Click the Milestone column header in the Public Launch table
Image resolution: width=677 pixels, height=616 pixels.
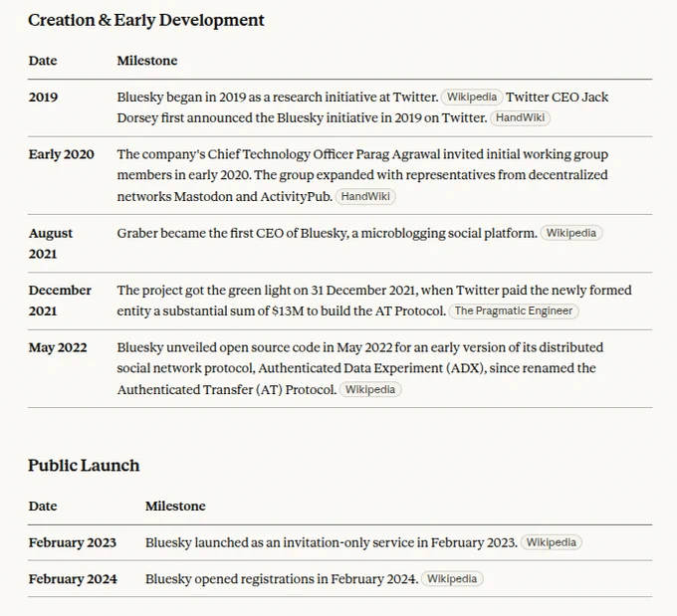tap(175, 506)
